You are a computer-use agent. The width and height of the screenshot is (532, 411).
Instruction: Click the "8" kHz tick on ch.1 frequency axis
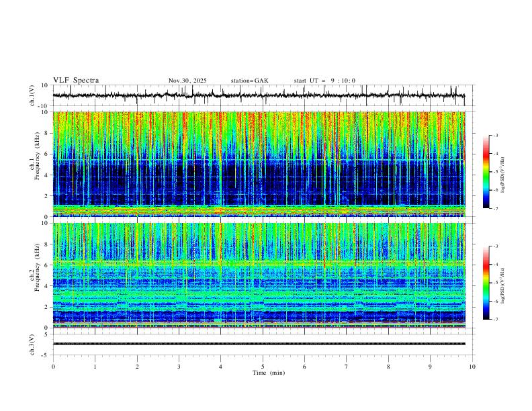pyautogui.click(x=48, y=133)
